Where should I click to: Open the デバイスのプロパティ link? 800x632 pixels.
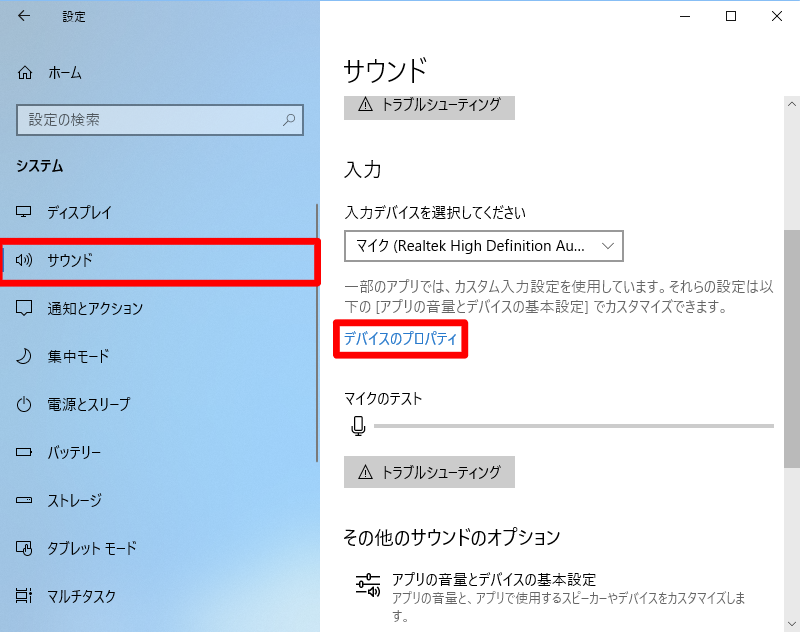point(400,339)
